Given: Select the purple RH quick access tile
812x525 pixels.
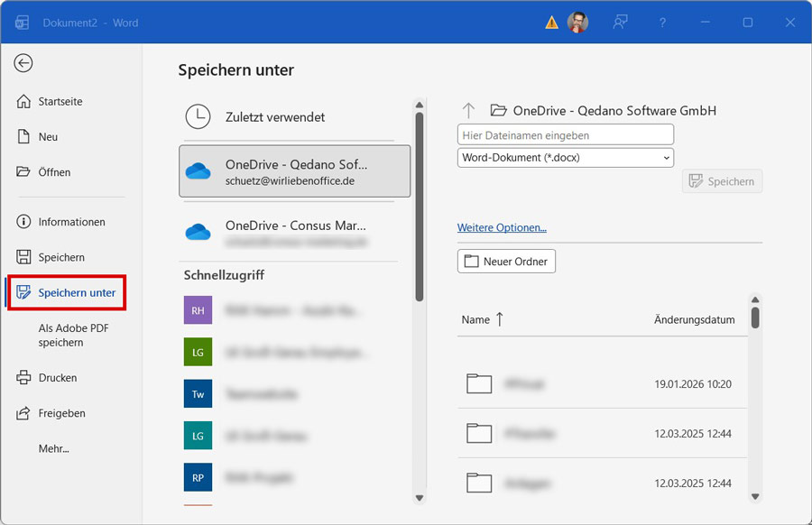Looking at the screenshot, I should pyautogui.click(x=198, y=310).
